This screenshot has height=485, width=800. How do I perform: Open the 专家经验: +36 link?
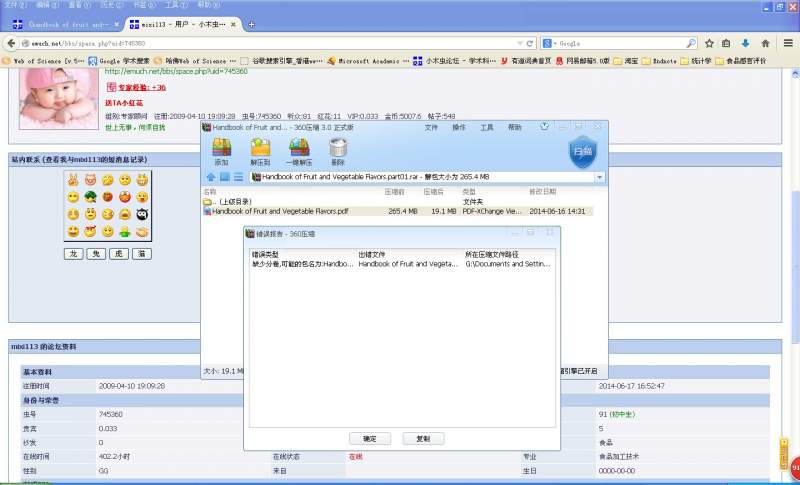coord(142,88)
